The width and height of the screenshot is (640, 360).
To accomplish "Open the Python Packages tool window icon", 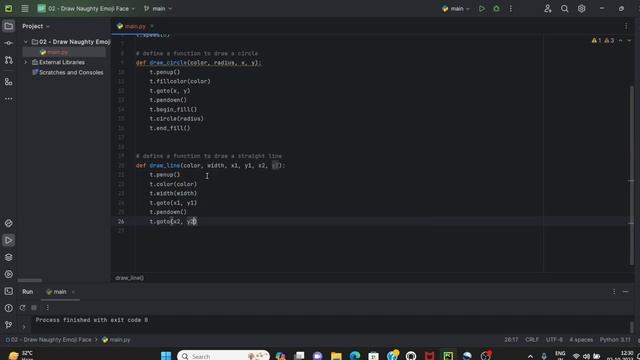I will [x=9, y=223].
